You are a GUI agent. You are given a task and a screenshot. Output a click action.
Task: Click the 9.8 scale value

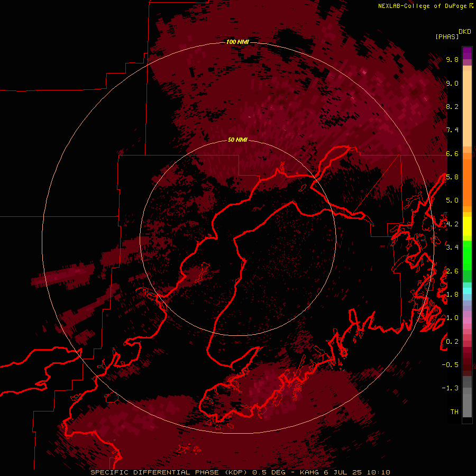[x=452, y=59]
